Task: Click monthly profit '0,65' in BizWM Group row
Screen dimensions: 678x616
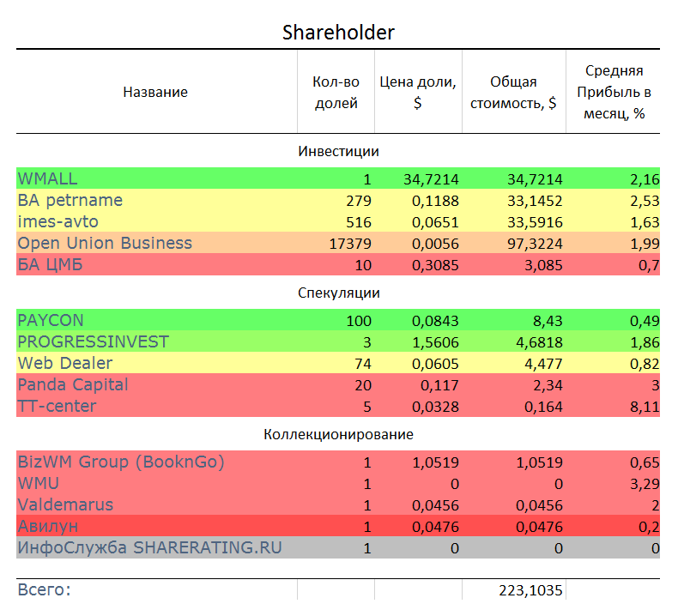Action: click(x=645, y=463)
